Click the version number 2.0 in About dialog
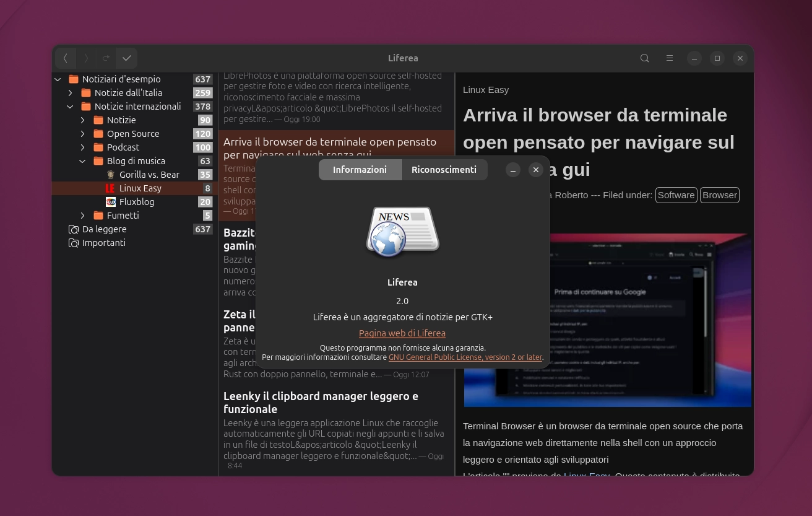Screen dimensions: 812x516 (x=402, y=301)
